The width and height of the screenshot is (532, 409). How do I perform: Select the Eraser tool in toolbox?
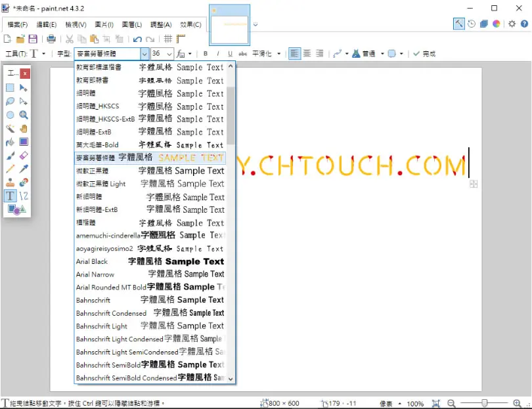(24, 156)
